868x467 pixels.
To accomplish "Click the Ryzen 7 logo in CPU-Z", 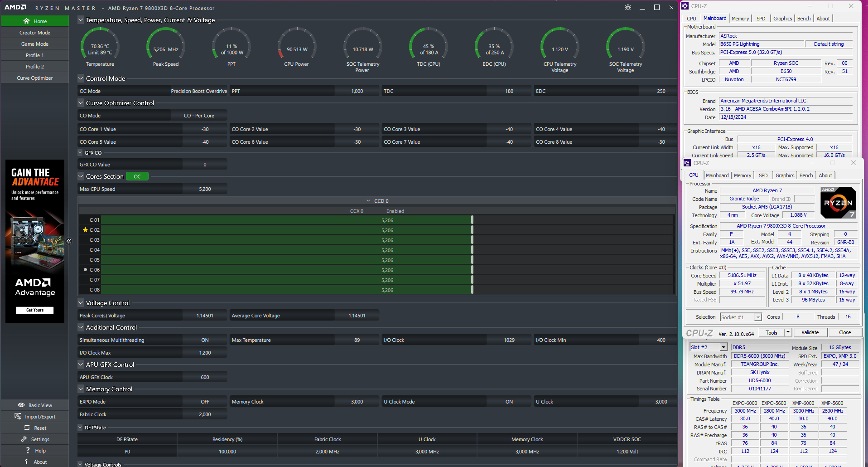I will (838, 203).
